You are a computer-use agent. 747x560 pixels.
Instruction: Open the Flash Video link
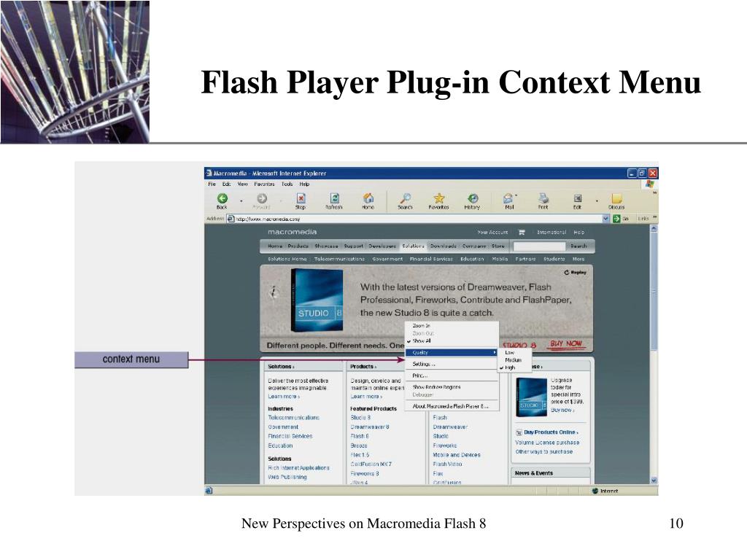click(447, 464)
